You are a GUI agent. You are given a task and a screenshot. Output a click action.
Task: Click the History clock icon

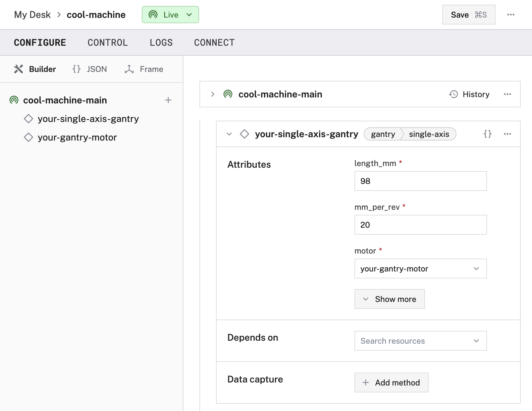point(453,94)
